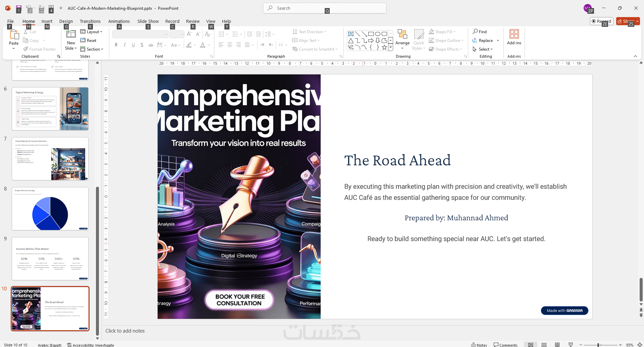644x347 pixels.
Task: Click the Find magnifier icon
Action: click(x=475, y=32)
